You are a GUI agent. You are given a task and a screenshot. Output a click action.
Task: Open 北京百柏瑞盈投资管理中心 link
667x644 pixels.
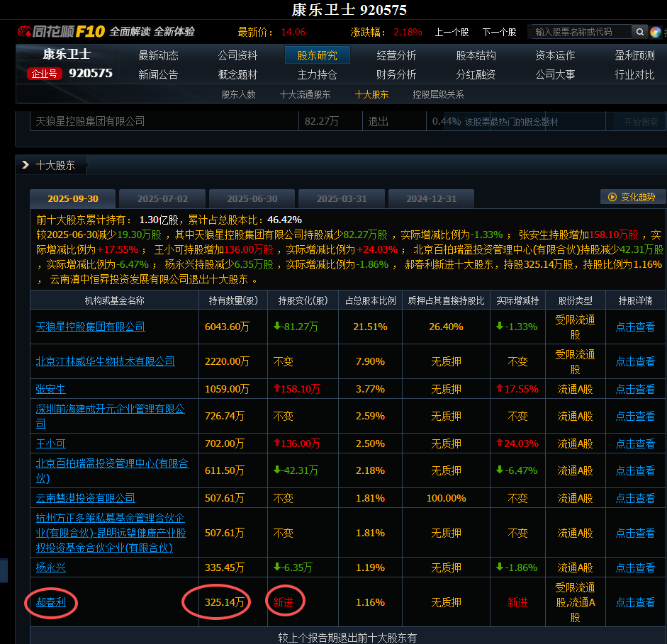(x=112, y=470)
